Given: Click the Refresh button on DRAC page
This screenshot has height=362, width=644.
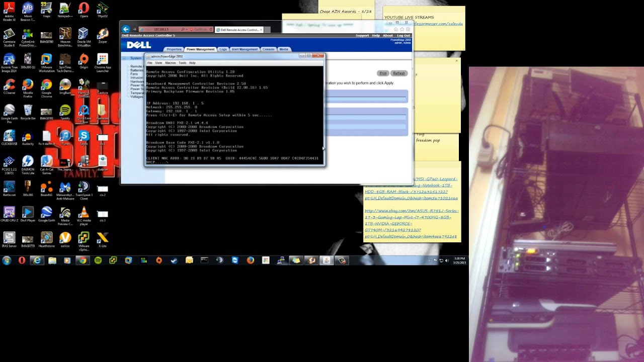Looking at the screenshot, I should pos(399,73).
